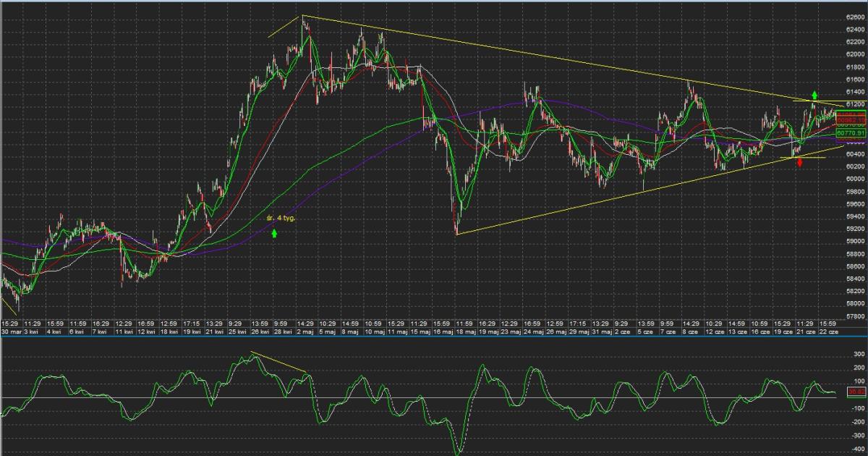Click the green up arrow near 61400
Viewport: 868px width, 456px height.
814,95
